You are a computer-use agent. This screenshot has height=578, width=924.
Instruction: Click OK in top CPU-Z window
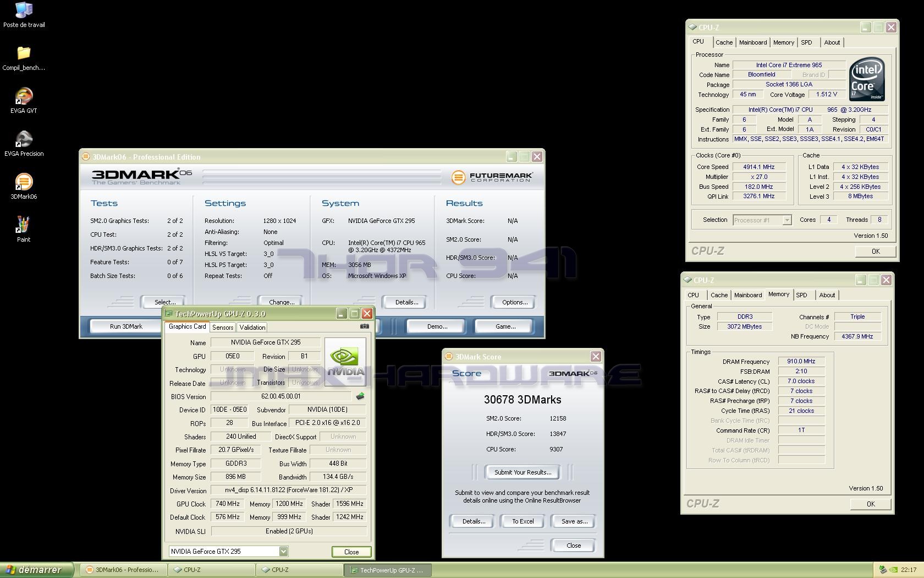point(876,251)
